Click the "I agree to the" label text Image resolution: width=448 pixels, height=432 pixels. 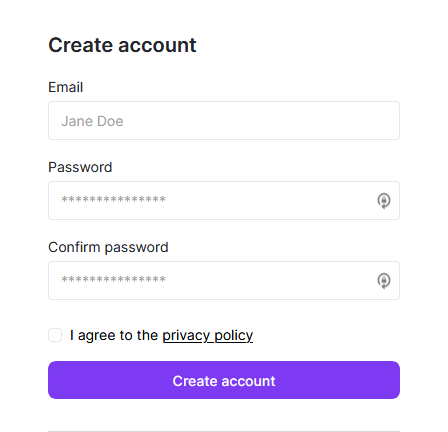pyautogui.click(x=114, y=335)
